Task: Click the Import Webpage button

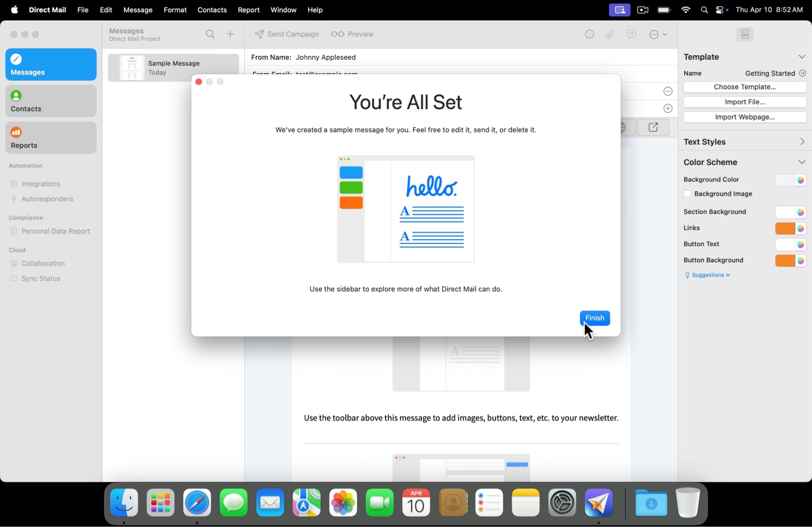Action: pyautogui.click(x=745, y=117)
